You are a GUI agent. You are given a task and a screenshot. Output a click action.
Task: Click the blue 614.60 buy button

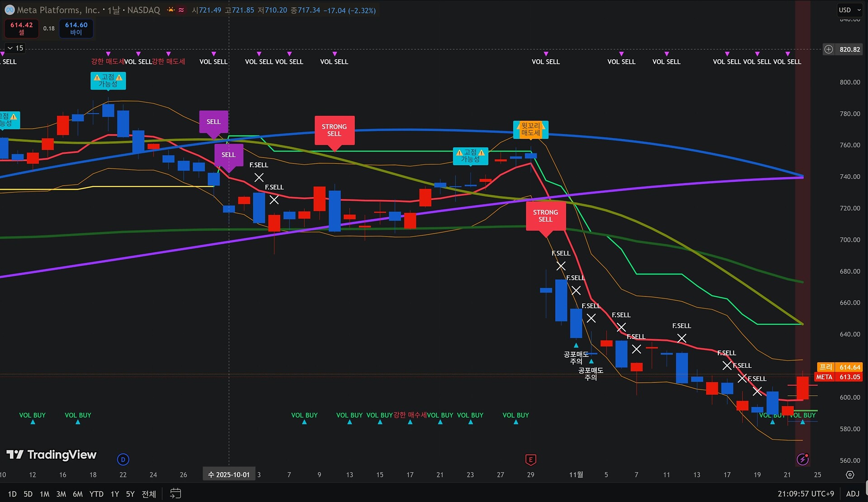[76, 28]
